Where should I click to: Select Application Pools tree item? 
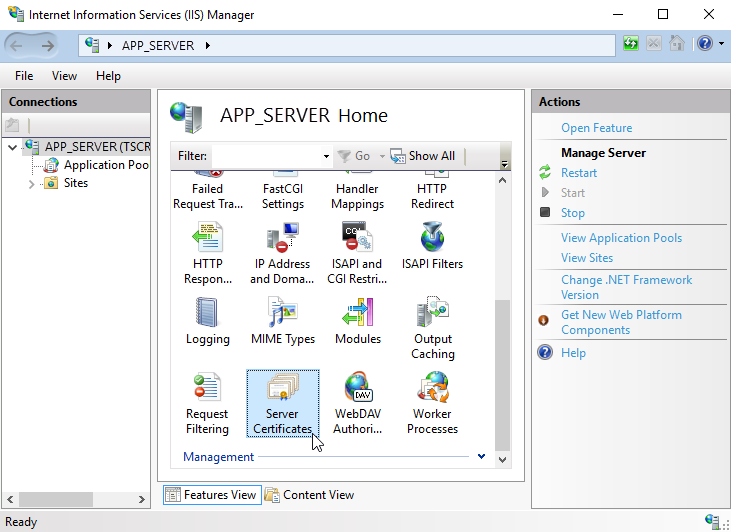point(106,165)
